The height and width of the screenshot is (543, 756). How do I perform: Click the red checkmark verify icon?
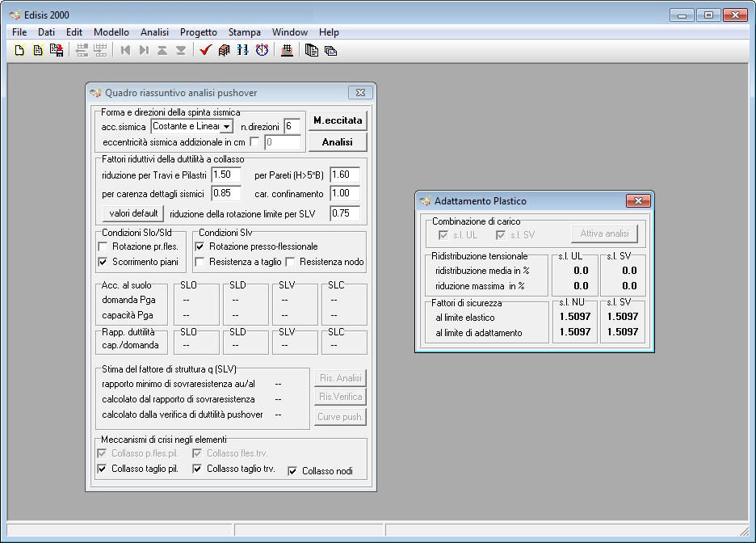point(205,50)
